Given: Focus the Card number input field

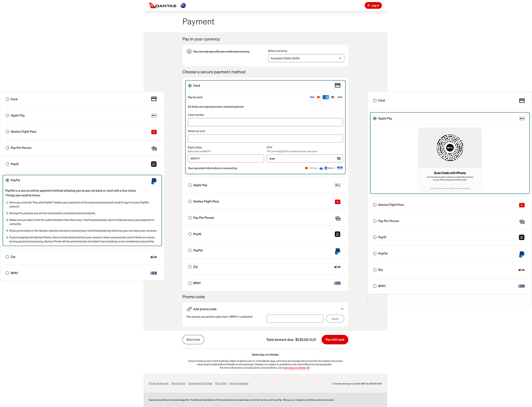Looking at the screenshot, I should [265, 122].
